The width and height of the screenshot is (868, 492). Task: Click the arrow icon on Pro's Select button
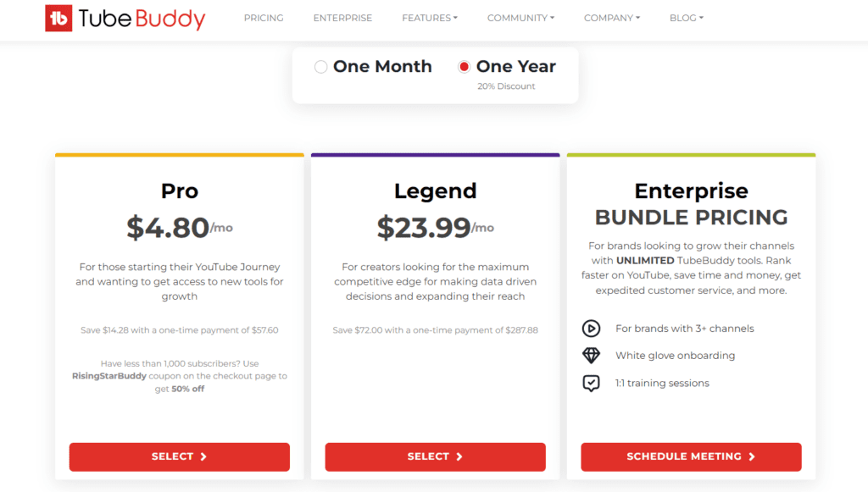click(x=203, y=456)
